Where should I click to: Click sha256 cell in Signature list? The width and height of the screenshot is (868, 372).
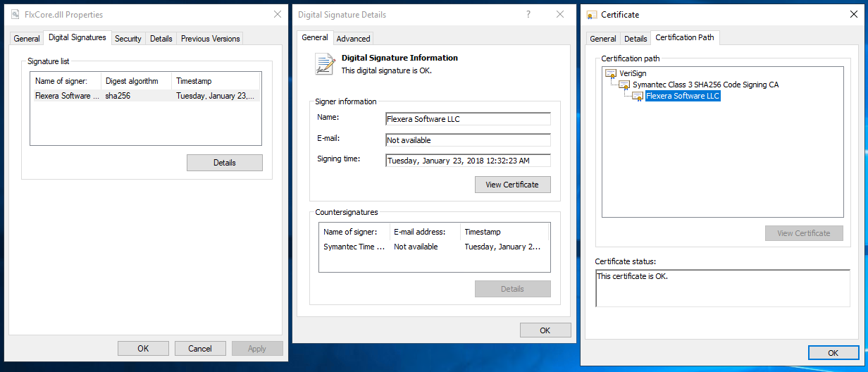118,96
